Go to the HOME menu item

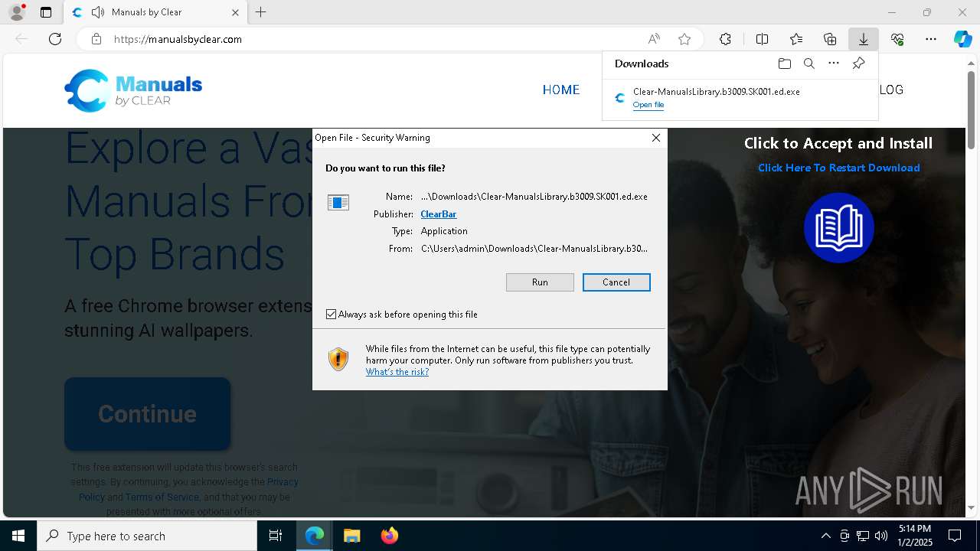(561, 90)
